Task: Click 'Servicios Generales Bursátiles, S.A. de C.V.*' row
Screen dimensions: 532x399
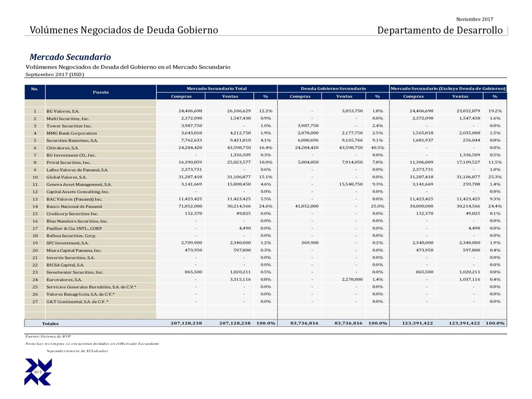Action: tap(91, 287)
